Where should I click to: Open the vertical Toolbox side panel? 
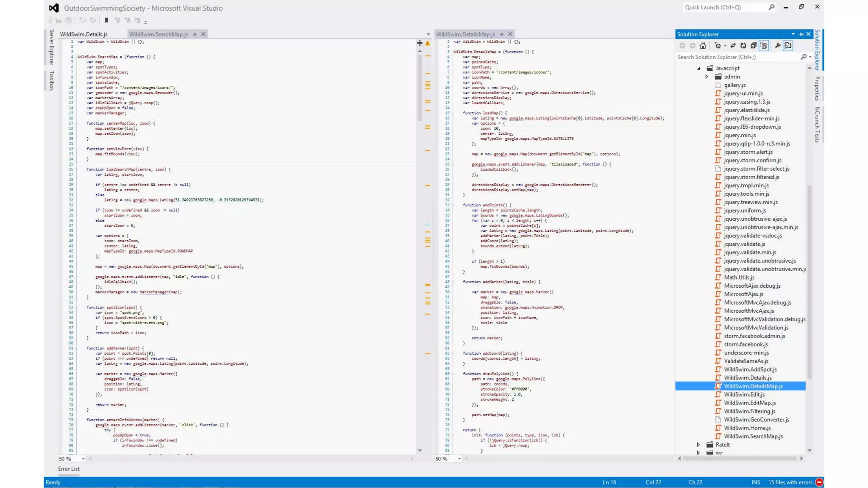pyautogui.click(x=51, y=80)
